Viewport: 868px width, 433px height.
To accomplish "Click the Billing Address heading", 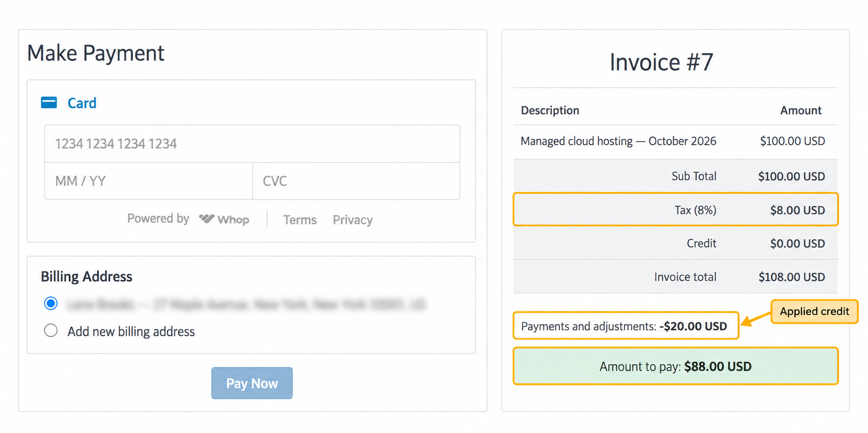I will pos(87,277).
